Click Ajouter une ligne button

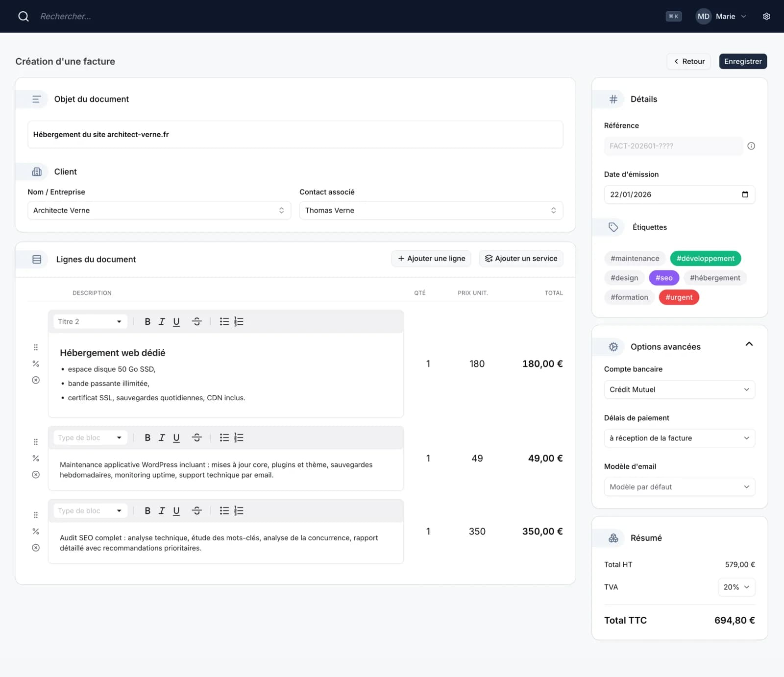click(x=431, y=259)
